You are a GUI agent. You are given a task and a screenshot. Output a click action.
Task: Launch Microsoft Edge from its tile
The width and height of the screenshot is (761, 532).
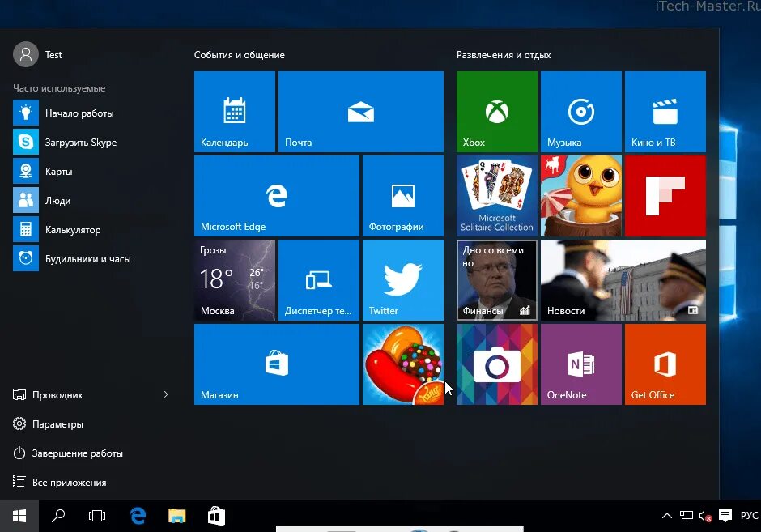276,195
